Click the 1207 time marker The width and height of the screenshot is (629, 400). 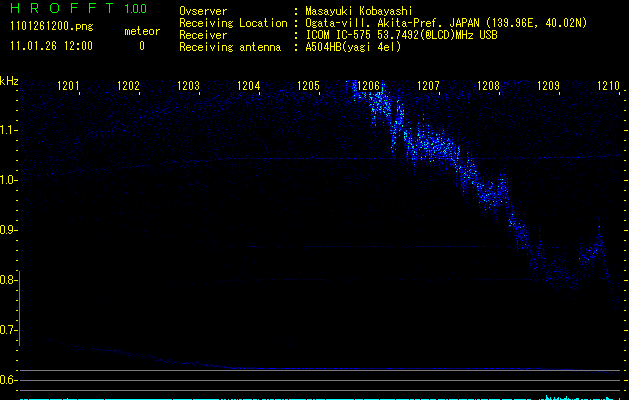point(428,86)
